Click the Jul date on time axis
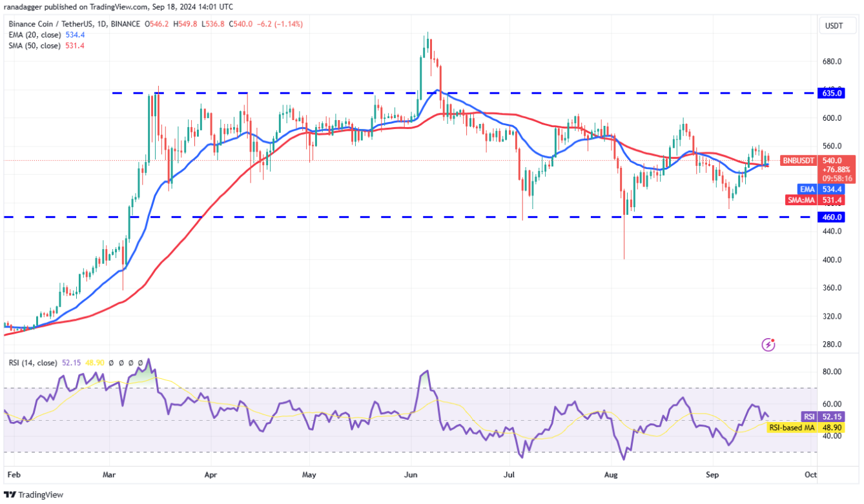 point(510,474)
